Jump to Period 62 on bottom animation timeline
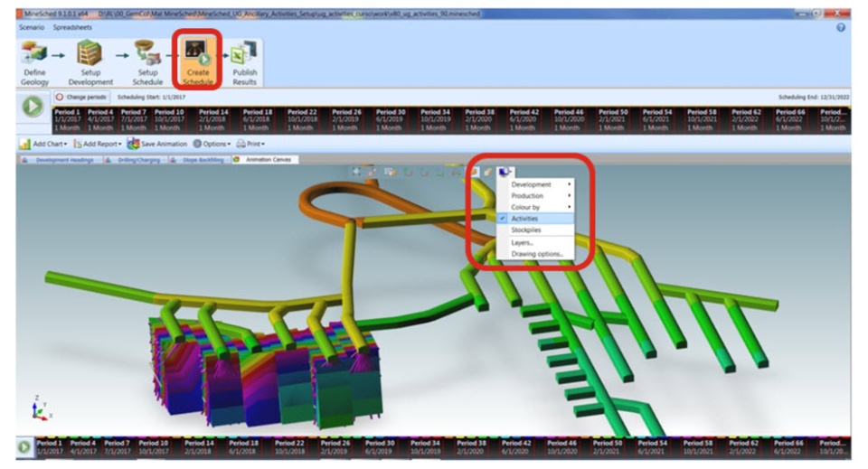The width and height of the screenshot is (868, 469). pyautogui.click(x=743, y=447)
